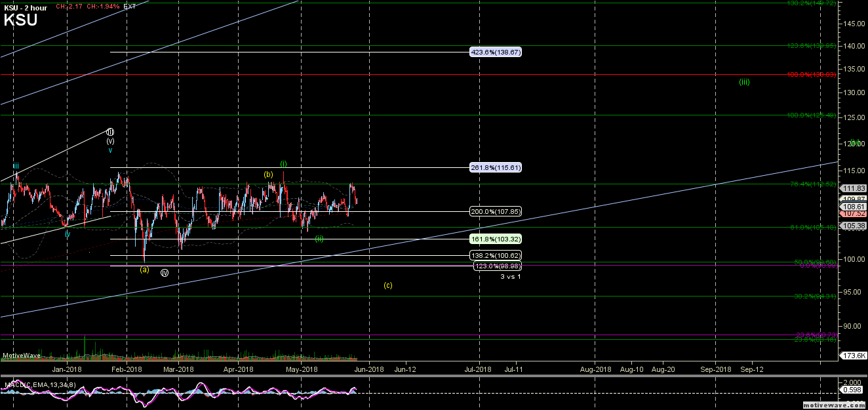Click the Aug-20 date axis label
The width and height of the screenshot is (868, 410).
pos(663,369)
